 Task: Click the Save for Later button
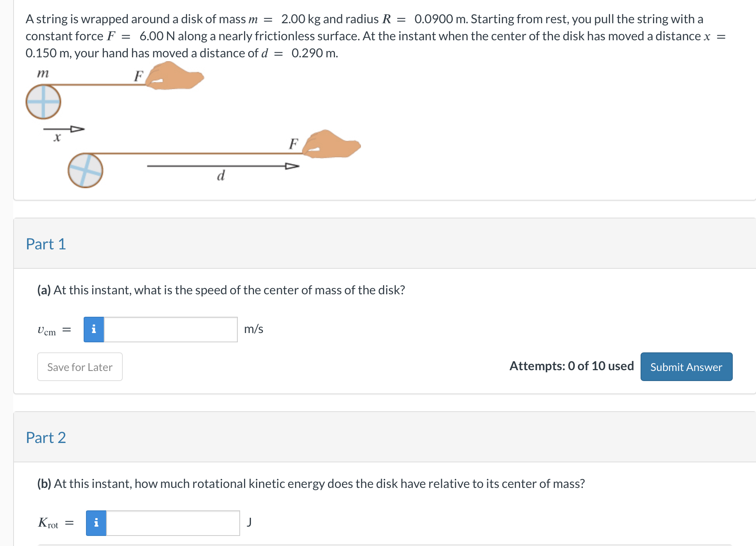point(79,367)
